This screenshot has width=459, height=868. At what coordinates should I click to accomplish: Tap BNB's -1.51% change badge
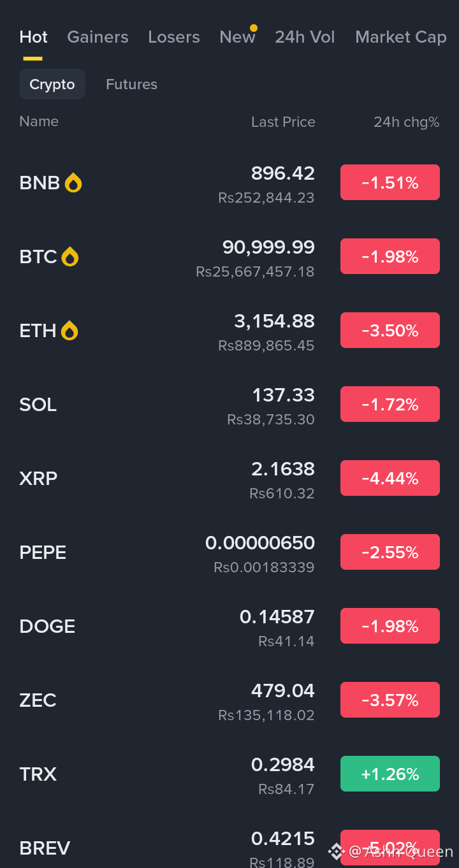click(390, 183)
